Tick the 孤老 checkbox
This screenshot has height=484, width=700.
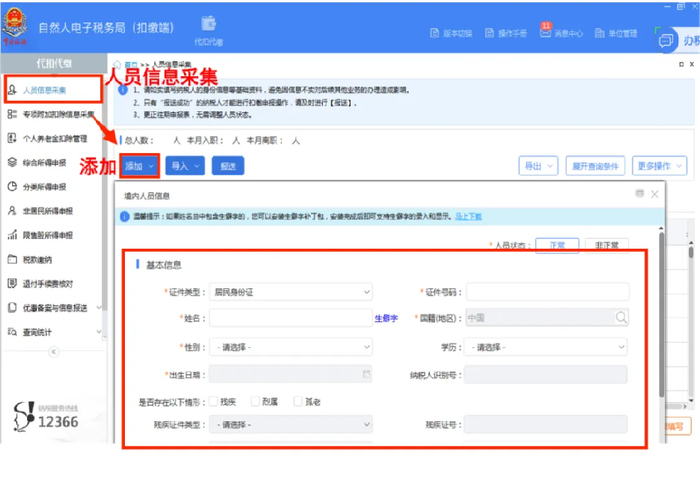pyautogui.click(x=298, y=401)
